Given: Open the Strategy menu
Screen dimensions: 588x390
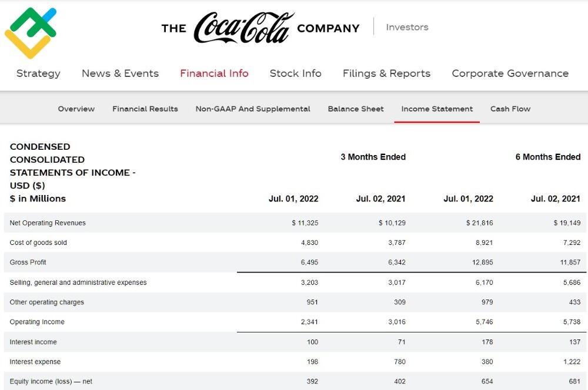Looking at the screenshot, I should (38, 73).
